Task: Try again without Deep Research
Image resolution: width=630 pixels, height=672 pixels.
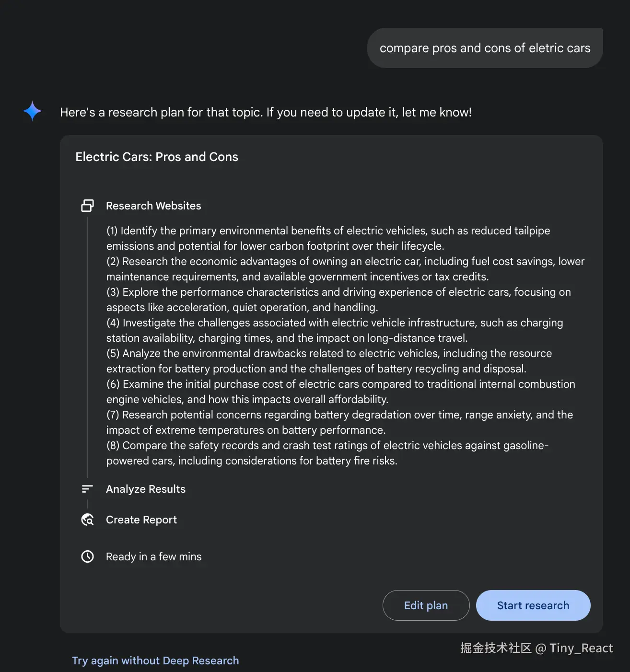Action: tap(155, 660)
